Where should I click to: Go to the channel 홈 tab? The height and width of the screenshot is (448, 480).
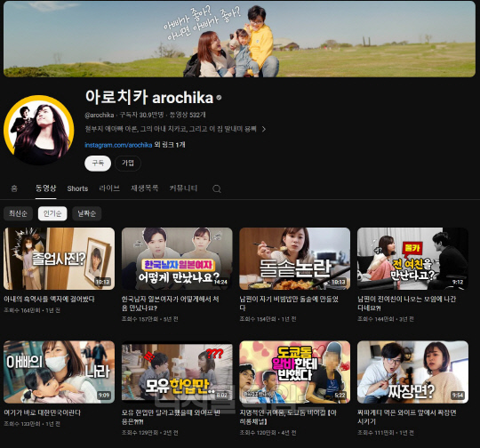pos(14,188)
